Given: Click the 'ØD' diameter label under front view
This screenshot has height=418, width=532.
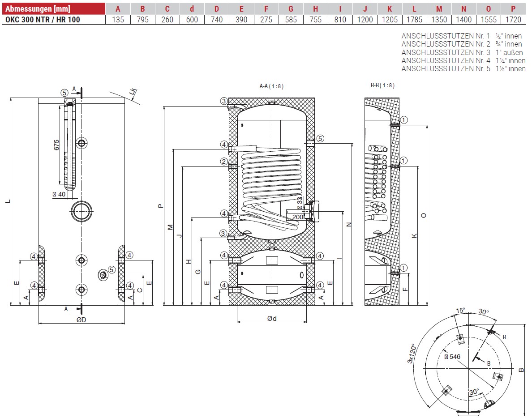Looking at the screenshot, I should pyautogui.click(x=82, y=320).
